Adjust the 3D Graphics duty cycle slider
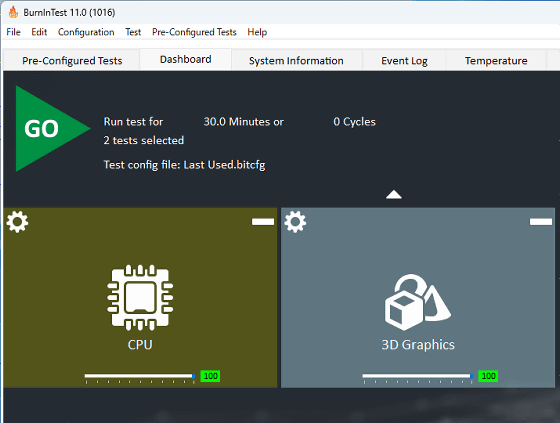The height and width of the screenshot is (423, 560). tap(418, 376)
